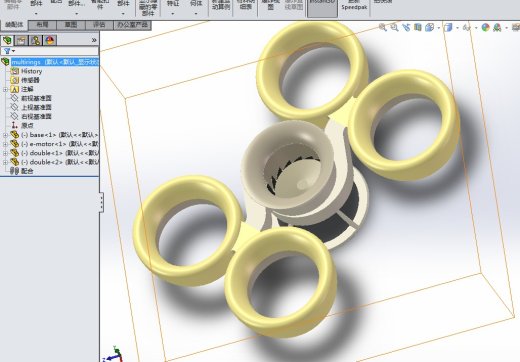Select the e-motor<1> component
Image resolution: width=520 pixels, height=362 pixels.
click(x=54, y=144)
